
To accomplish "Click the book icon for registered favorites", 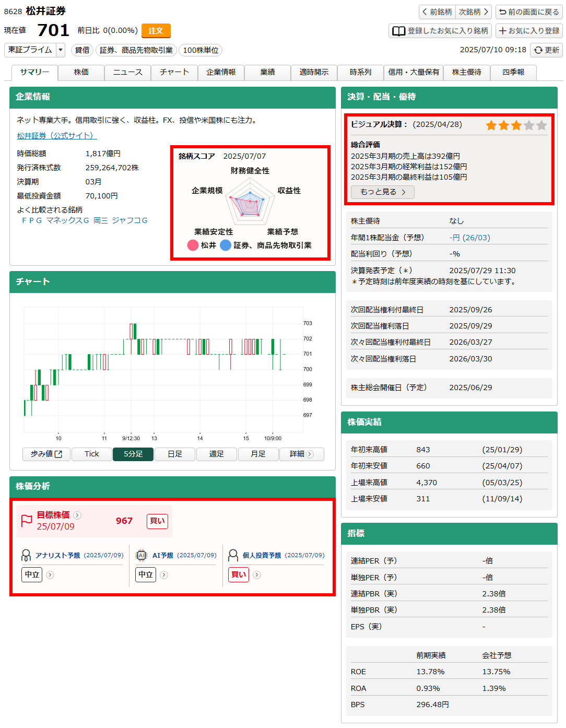I will 399,31.
